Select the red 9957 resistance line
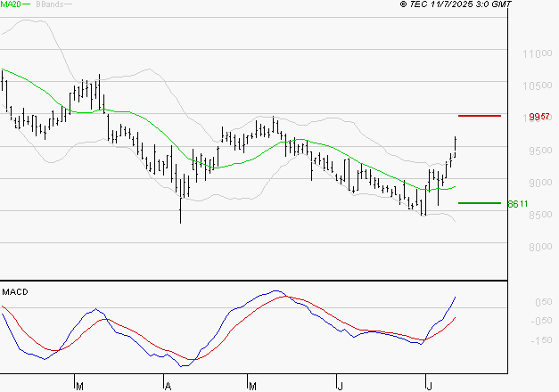 click(479, 116)
